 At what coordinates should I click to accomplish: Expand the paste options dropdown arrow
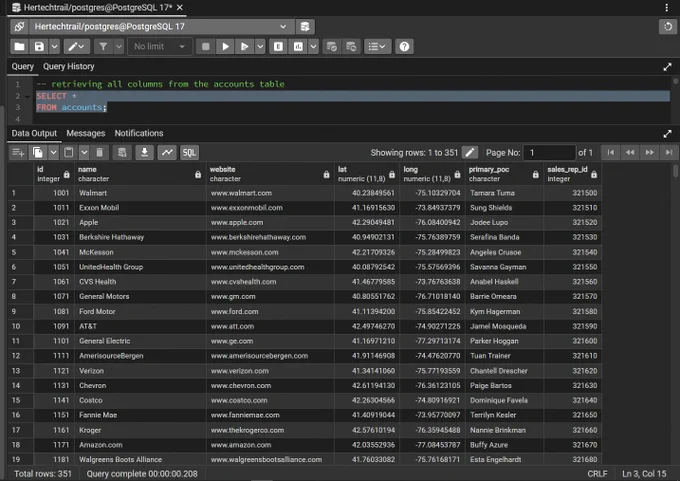pyautogui.click(x=84, y=152)
